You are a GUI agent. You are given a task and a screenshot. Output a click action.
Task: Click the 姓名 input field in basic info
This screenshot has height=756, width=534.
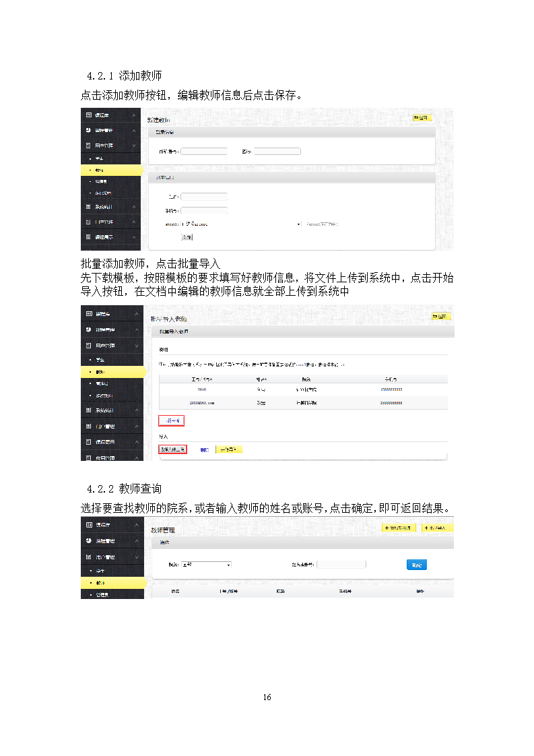[204, 197]
